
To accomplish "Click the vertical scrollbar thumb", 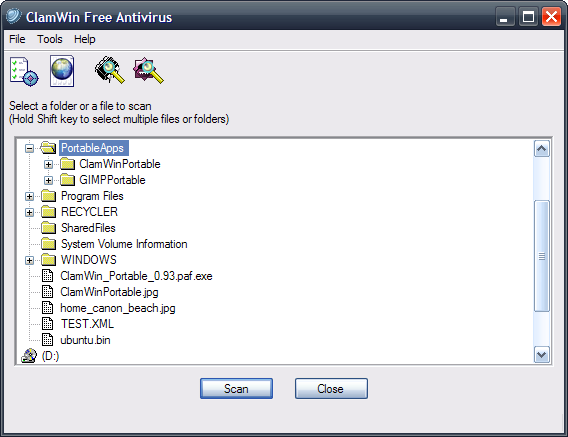I will [x=542, y=256].
